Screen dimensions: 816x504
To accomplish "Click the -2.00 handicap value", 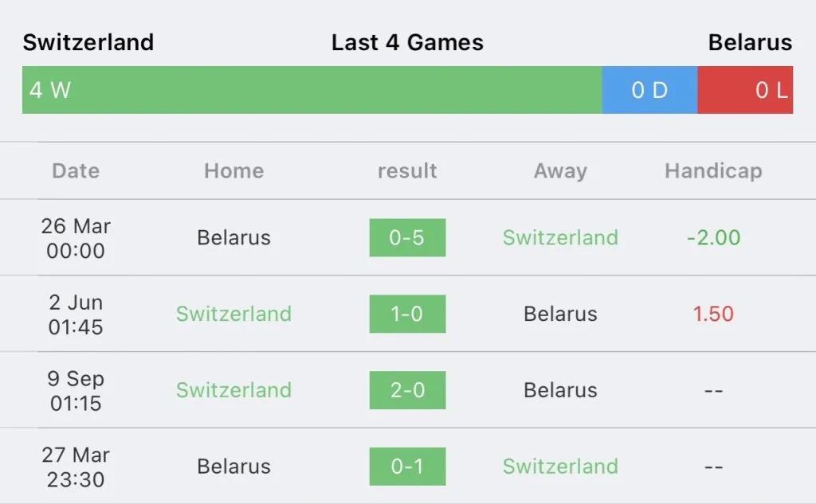I will (713, 237).
